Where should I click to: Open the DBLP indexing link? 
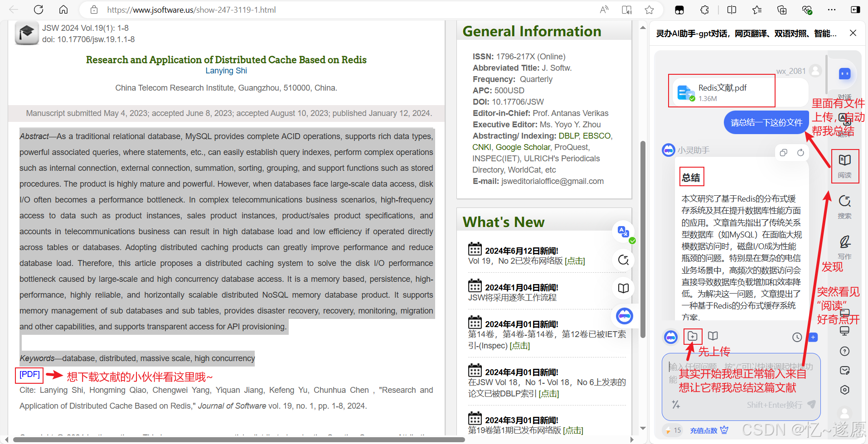tap(568, 136)
